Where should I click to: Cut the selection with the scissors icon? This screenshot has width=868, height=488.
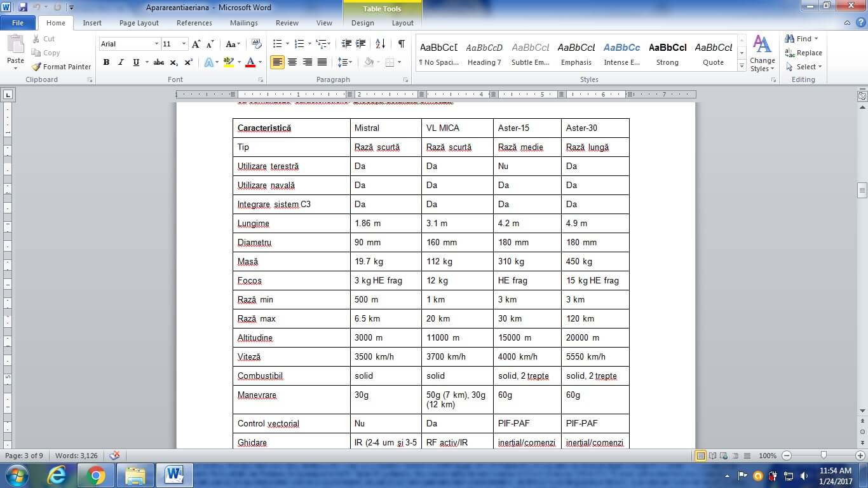pyautogui.click(x=36, y=39)
